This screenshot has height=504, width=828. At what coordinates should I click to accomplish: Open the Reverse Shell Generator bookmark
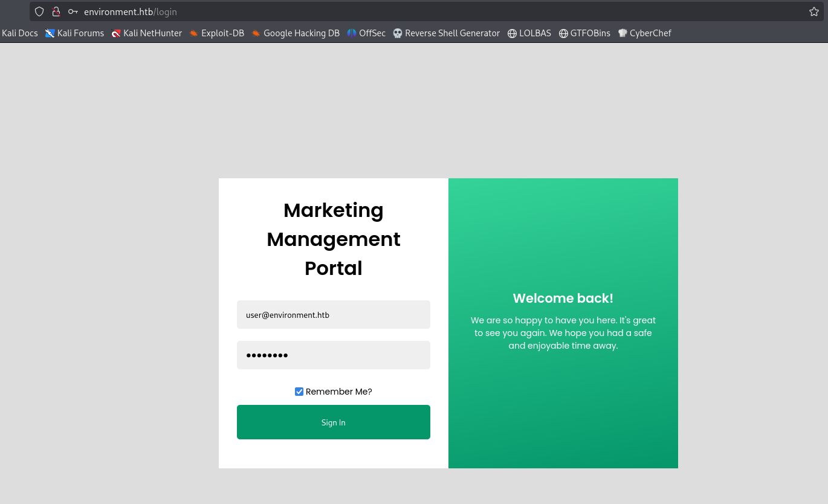(446, 33)
